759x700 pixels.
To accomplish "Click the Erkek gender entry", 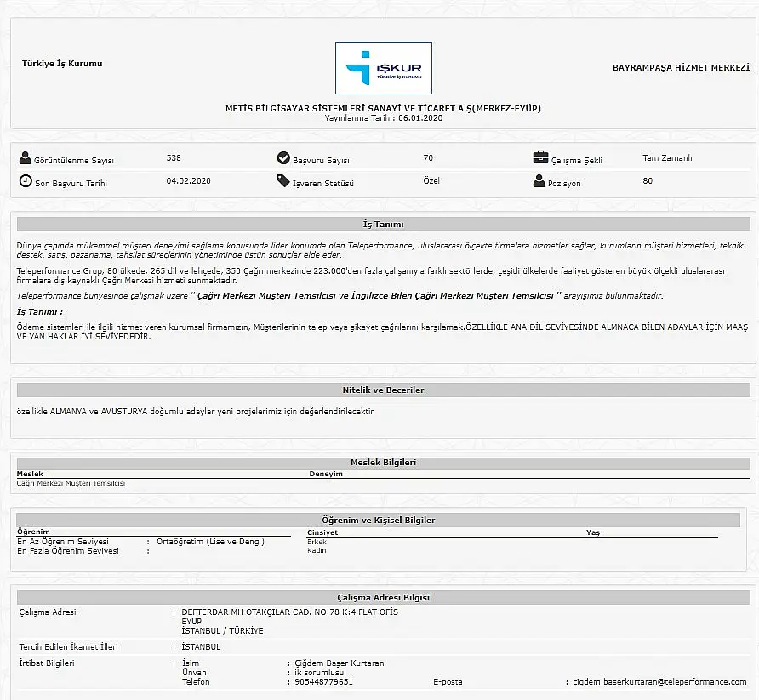I will pyautogui.click(x=317, y=542).
